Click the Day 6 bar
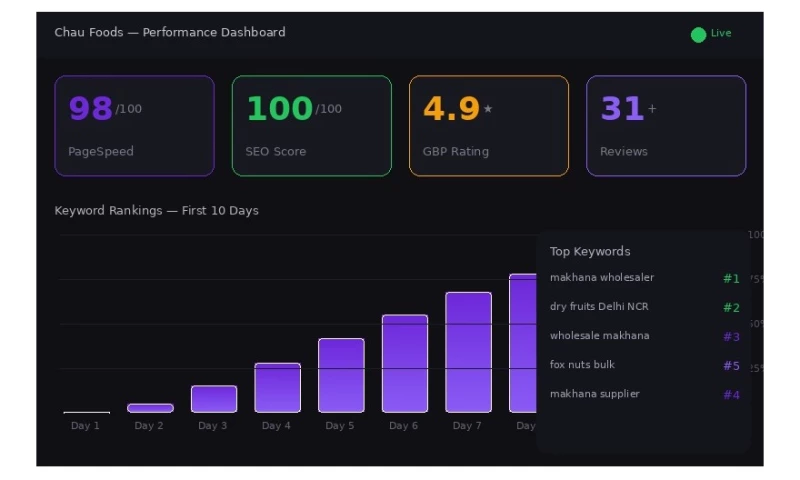Viewport: 800px width, 480px height. coord(405,363)
